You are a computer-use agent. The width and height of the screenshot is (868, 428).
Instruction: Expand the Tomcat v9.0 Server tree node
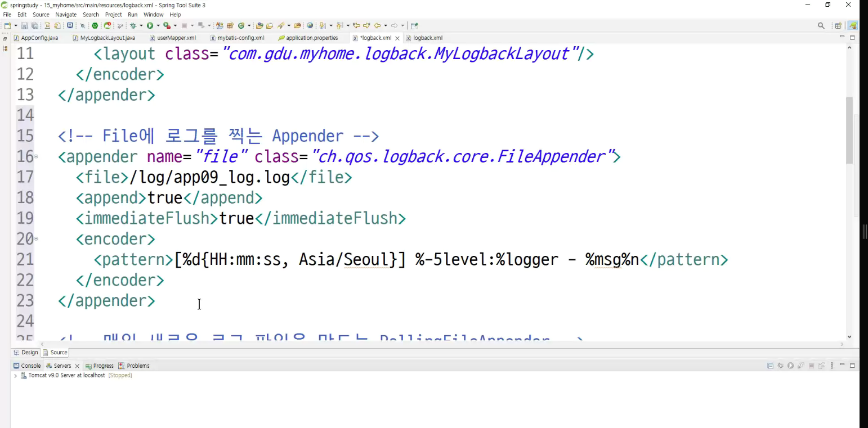coord(15,375)
